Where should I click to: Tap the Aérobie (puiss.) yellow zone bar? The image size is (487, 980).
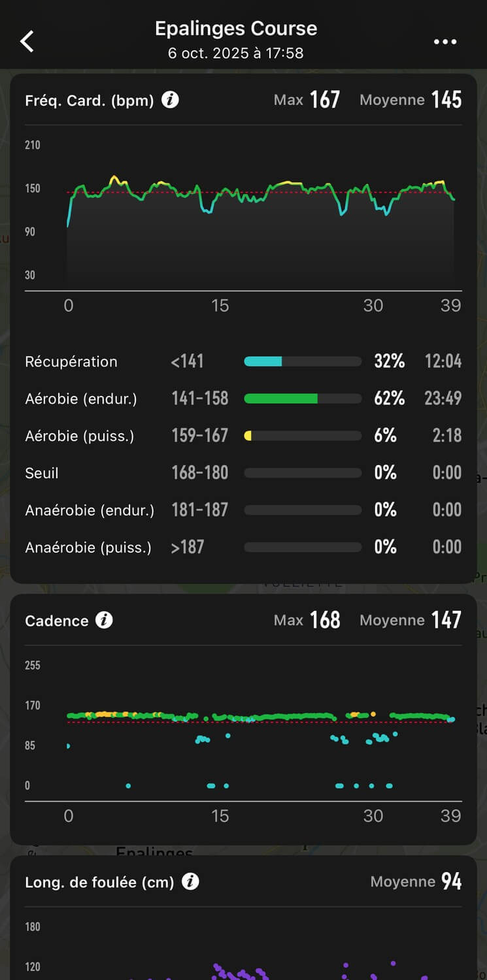(302, 436)
